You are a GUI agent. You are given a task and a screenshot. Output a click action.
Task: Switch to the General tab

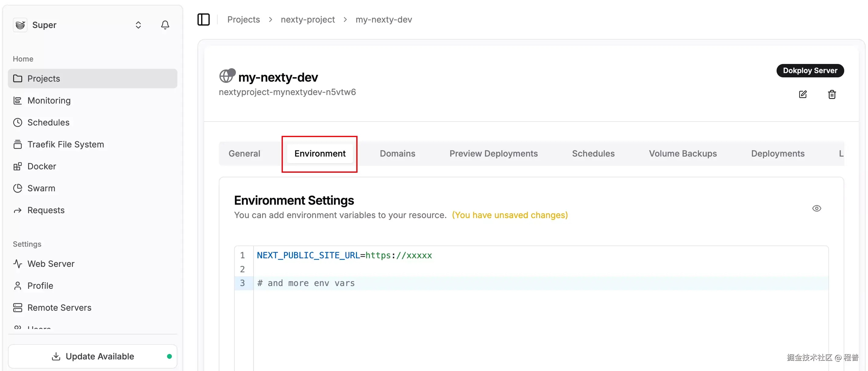(x=244, y=153)
